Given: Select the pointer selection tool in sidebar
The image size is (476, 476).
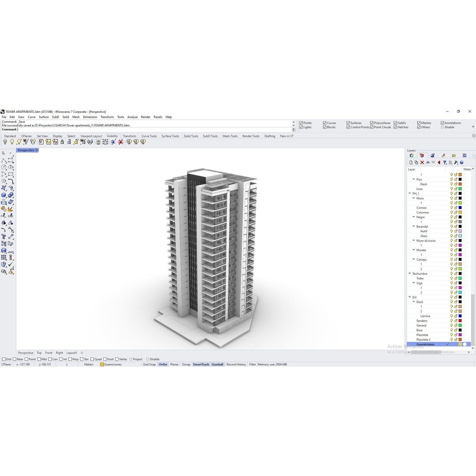Looking at the screenshot, I should coord(4,152).
